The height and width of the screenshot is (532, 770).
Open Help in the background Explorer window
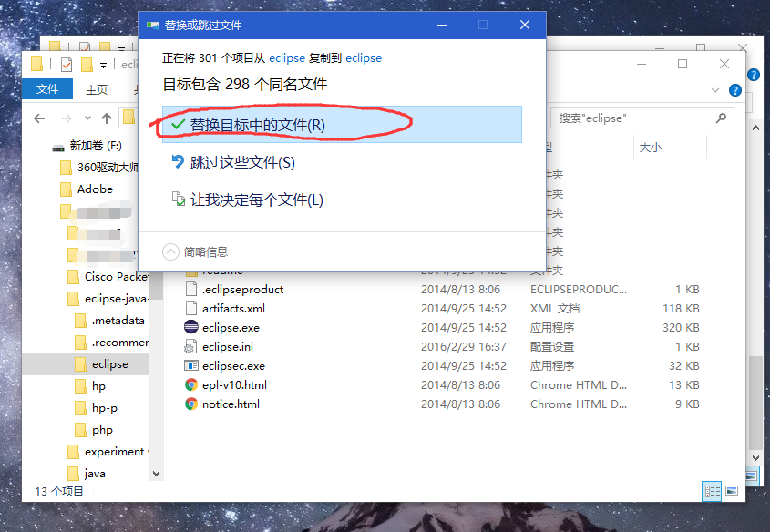click(x=754, y=75)
